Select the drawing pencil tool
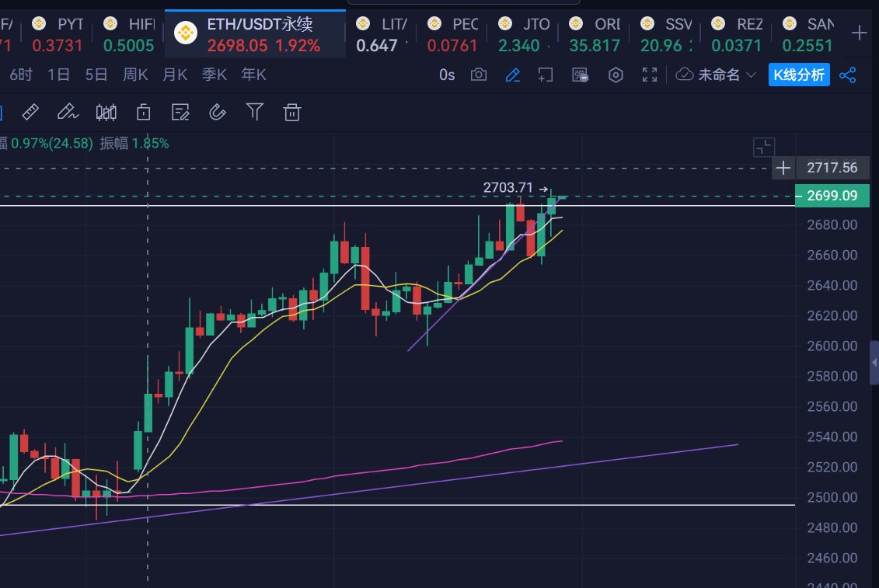Viewport: 879px width, 588px height. click(x=512, y=75)
